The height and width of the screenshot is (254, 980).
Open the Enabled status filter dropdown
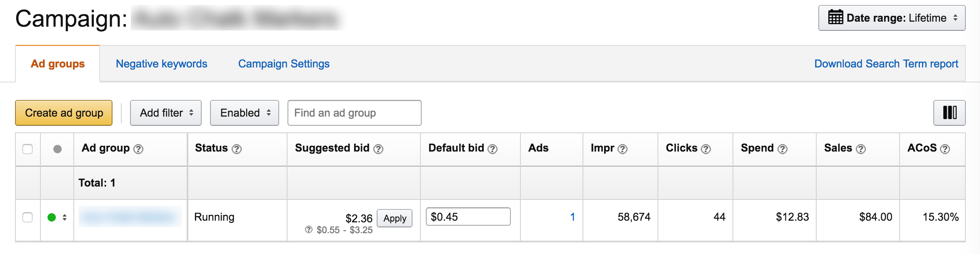pos(245,113)
